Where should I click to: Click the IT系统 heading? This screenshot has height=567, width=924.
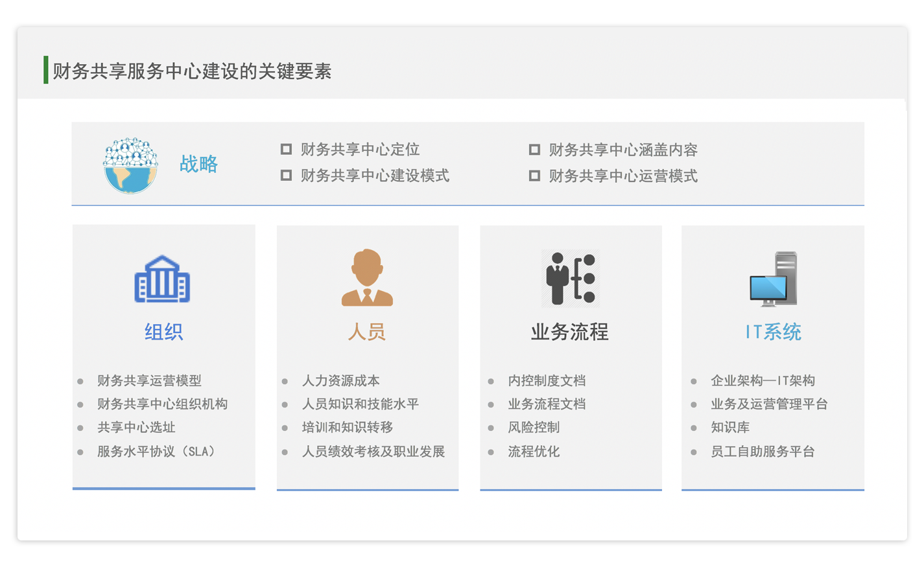773,332
